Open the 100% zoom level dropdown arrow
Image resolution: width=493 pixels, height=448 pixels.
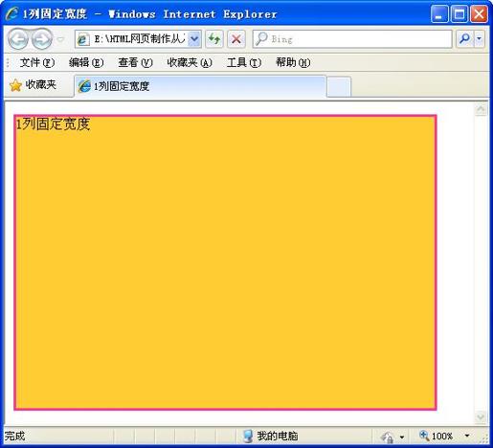[x=467, y=436]
